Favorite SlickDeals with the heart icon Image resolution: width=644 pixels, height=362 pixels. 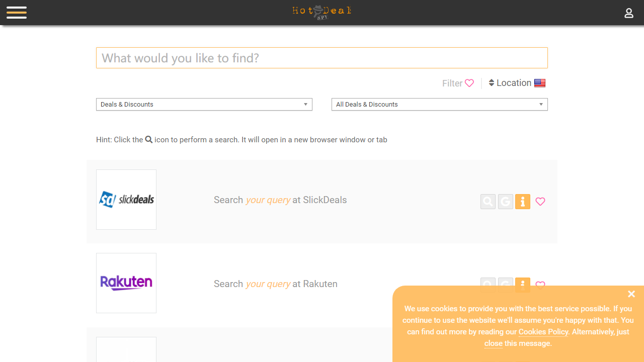[x=540, y=202]
